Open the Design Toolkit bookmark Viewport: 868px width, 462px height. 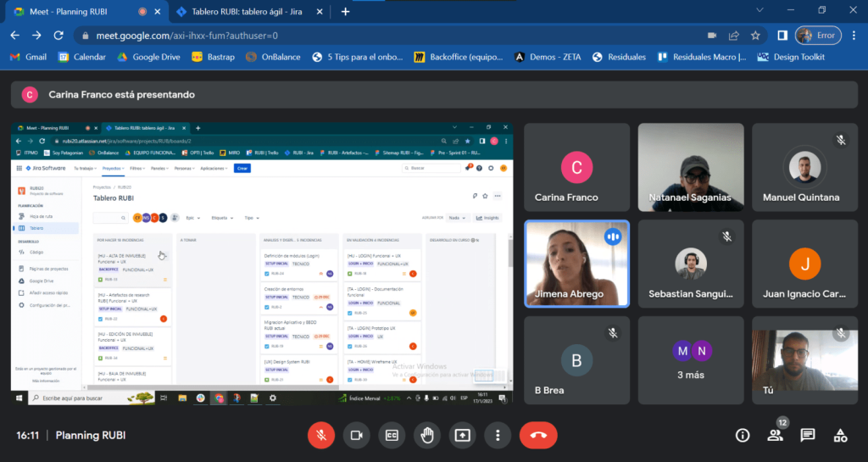[791, 57]
